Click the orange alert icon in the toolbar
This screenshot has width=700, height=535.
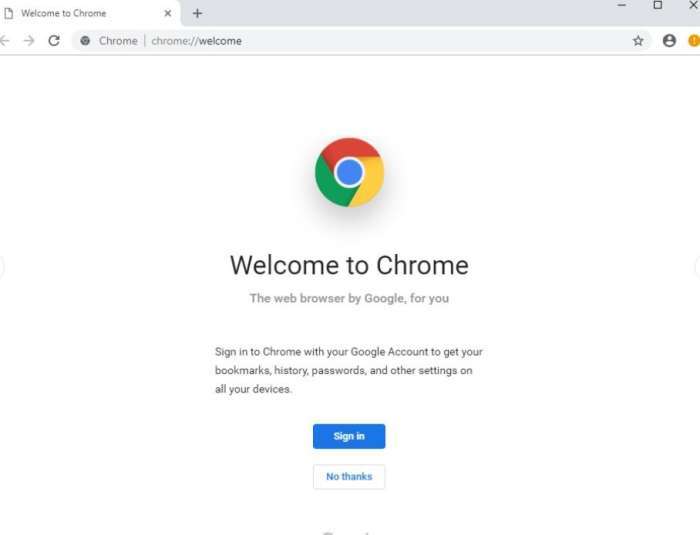click(694, 41)
